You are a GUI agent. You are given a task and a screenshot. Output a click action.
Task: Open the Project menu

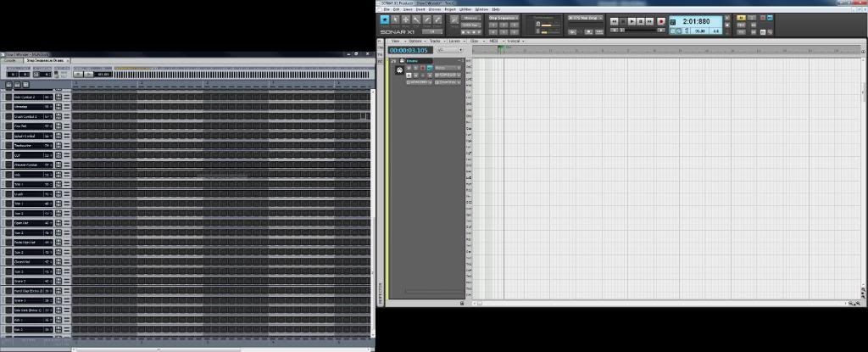point(449,9)
